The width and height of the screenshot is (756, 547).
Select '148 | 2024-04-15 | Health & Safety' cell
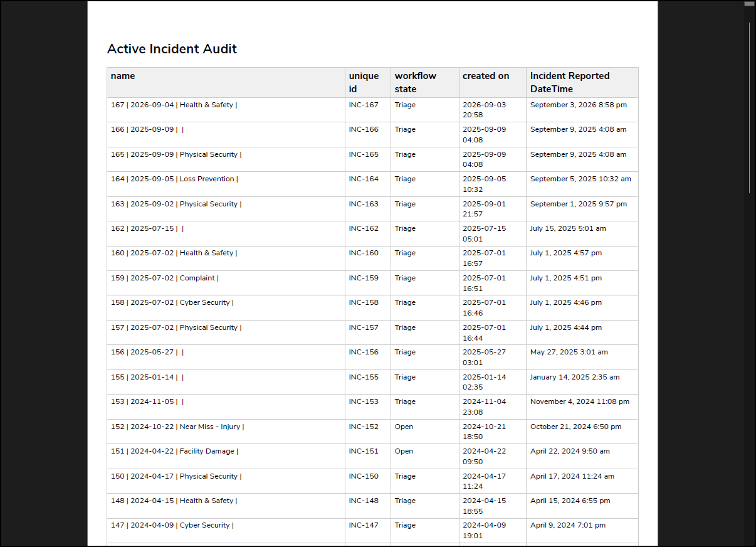point(226,506)
